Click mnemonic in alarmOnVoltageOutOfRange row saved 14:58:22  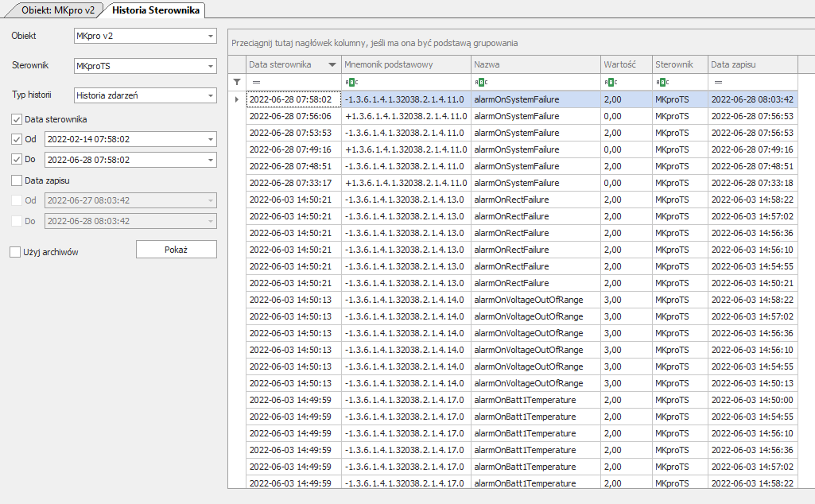[x=406, y=300]
